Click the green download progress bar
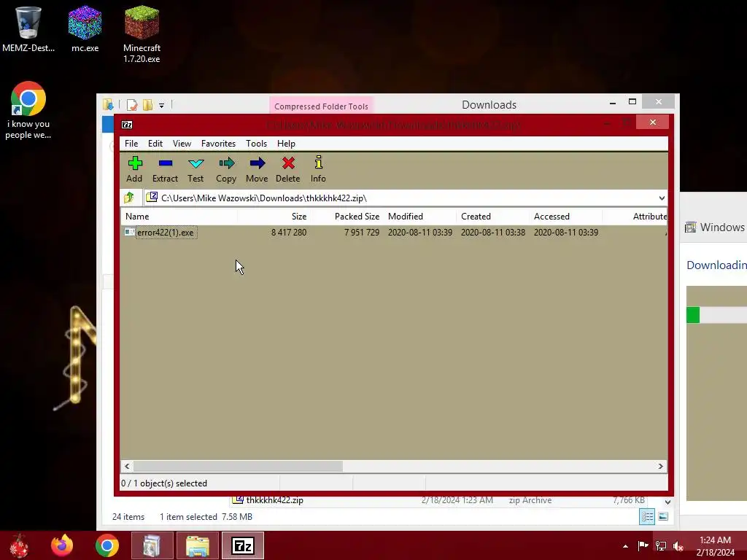Image resolution: width=747 pixels, height=560 pixels. point(693,315)
